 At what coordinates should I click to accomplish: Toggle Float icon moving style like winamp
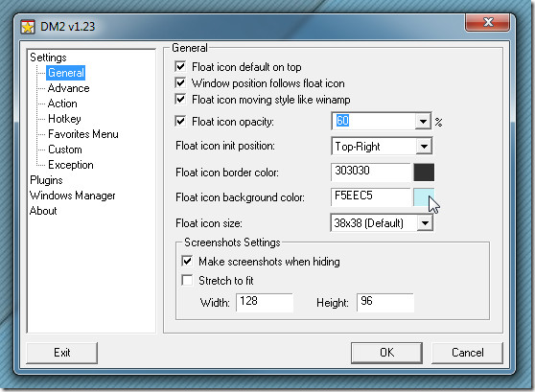tap(180, 100)
